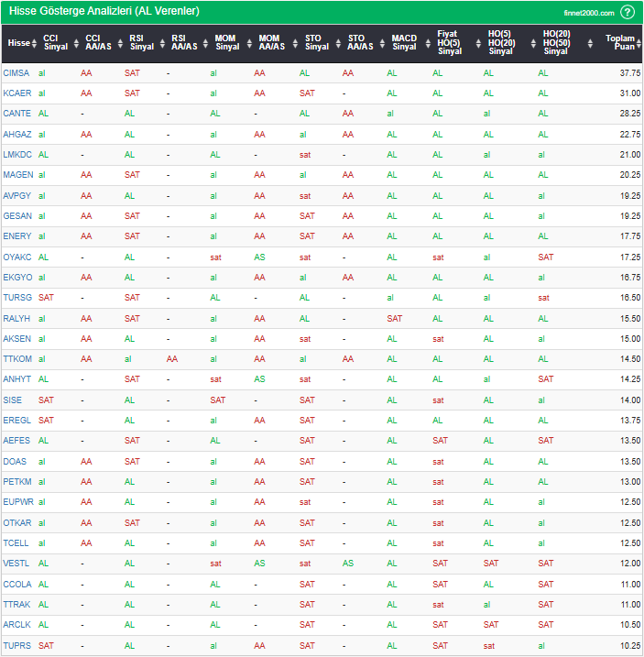
Task: Click the EREGL ticker symbol
Action: tap(16, 421)
